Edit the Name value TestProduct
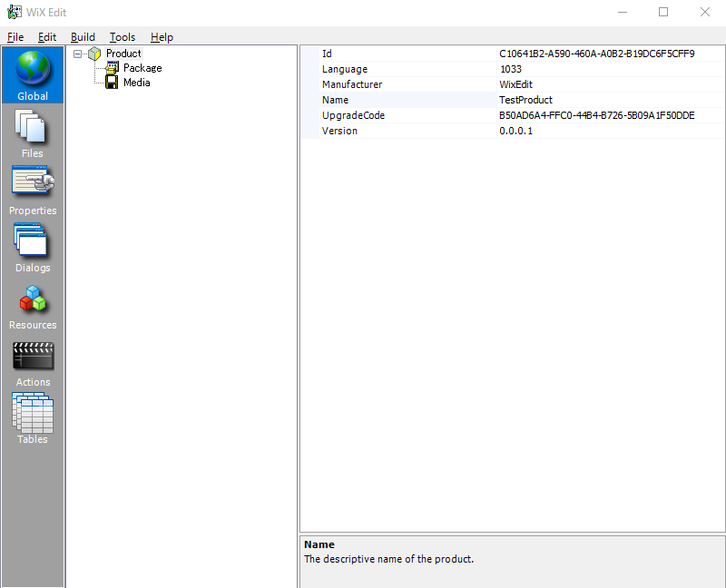Image resolution: width=726 pixels, height=588 pixels. (525, 100)
